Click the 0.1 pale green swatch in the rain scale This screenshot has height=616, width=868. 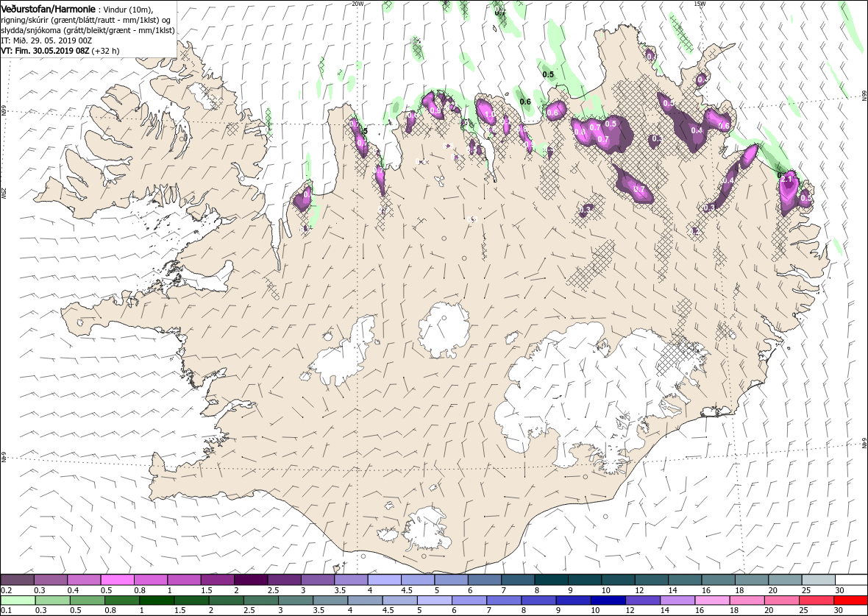point(18,601)
